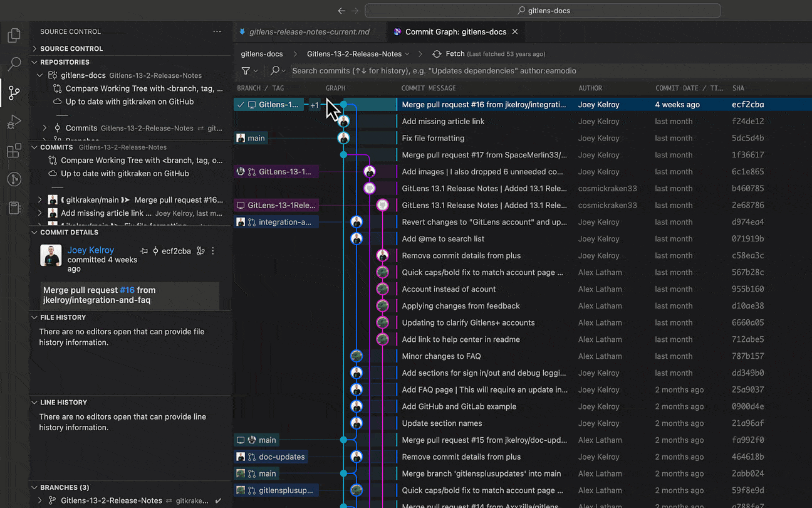
Task: Click the graph node for commit b460785
Action: pos(370,188)
